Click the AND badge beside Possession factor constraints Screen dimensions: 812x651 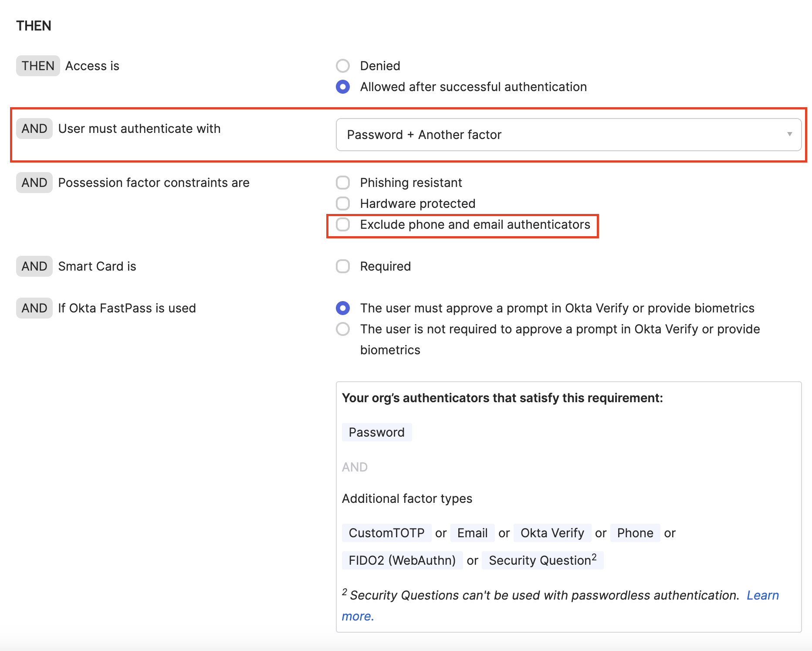coord(34,182)
